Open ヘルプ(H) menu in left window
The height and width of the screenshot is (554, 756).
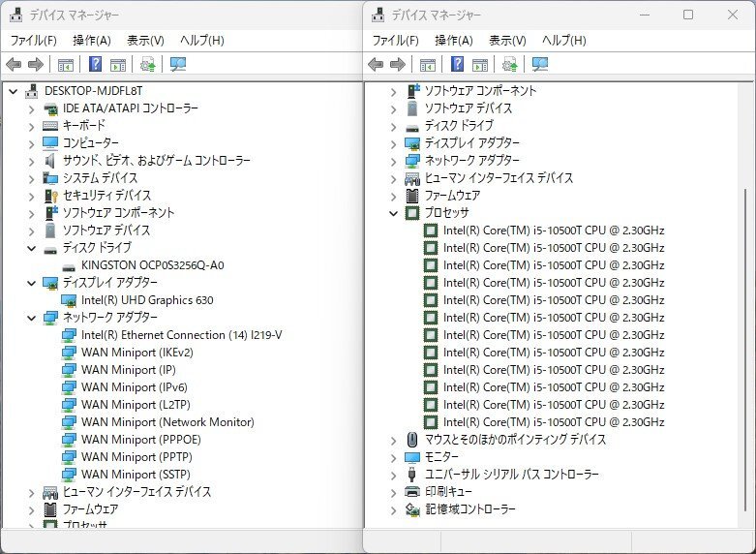(x=202, y=41)
